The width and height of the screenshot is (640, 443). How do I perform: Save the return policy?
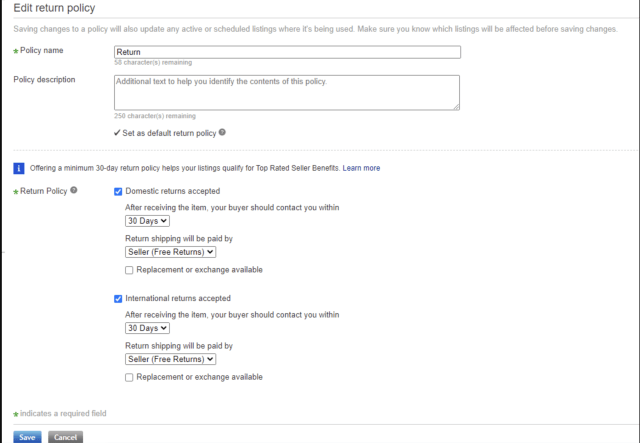(27, 437)
